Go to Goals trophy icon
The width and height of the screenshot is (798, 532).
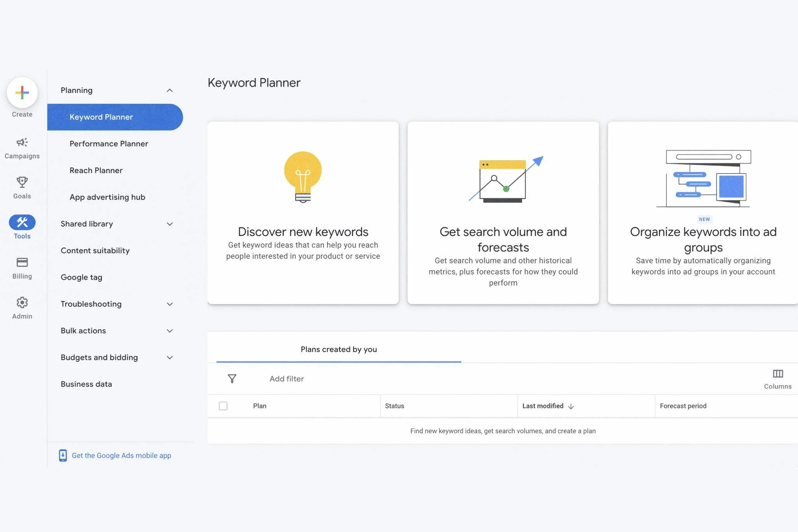(22, 182)
